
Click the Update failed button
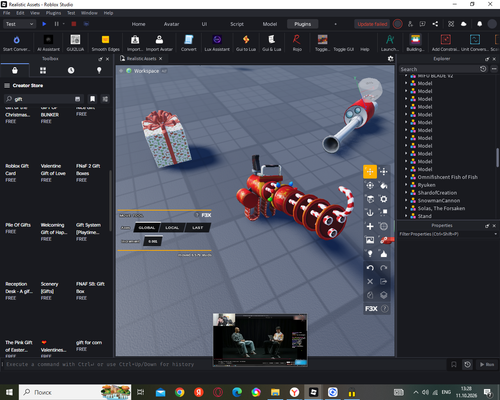click(372, 24)
